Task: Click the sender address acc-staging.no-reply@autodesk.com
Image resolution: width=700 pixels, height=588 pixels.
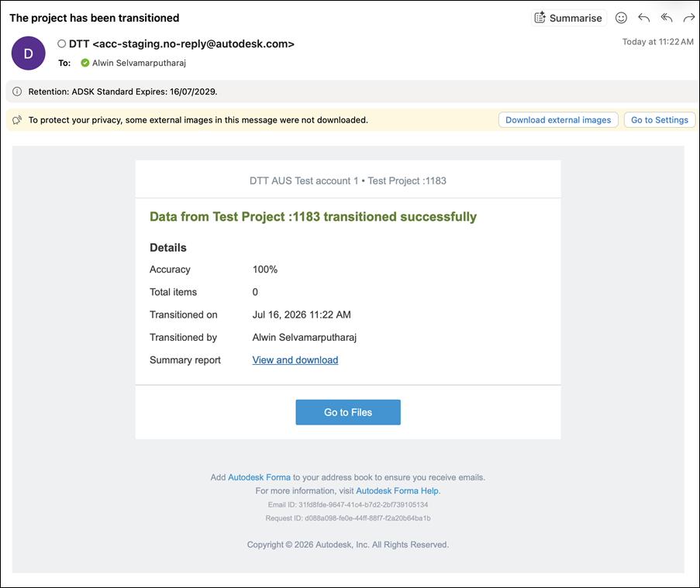Action: pos(193,43)
